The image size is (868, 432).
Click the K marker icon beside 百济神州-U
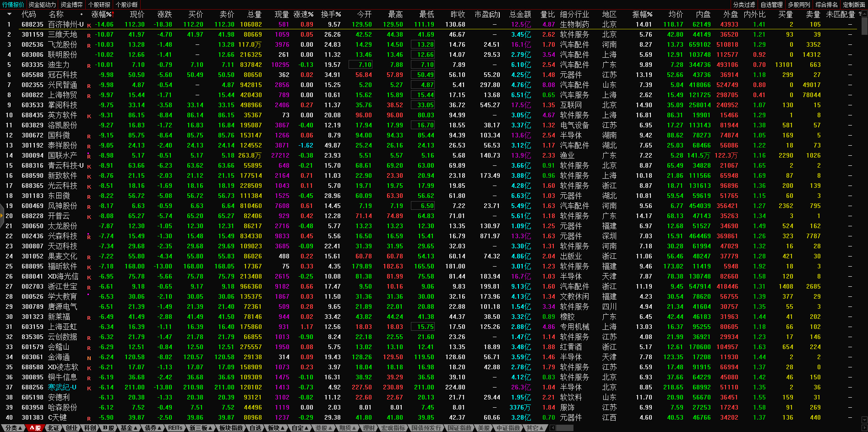pos(89,25)
